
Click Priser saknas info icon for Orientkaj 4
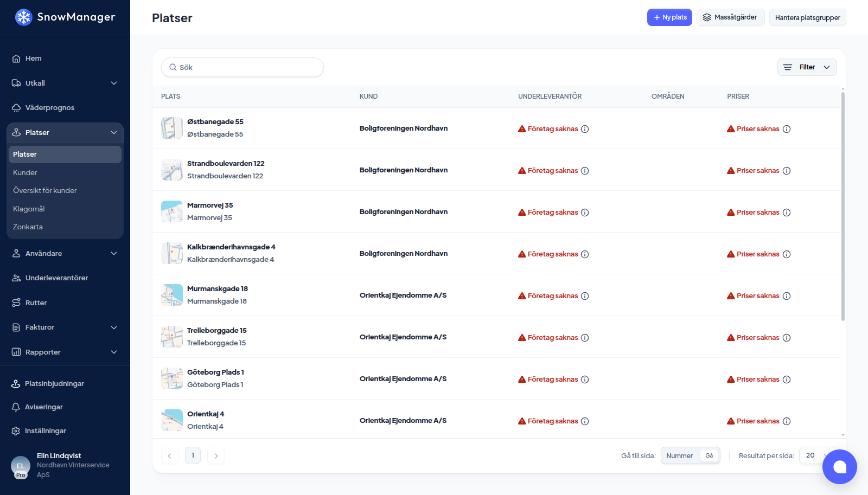[x=787, y=421]
